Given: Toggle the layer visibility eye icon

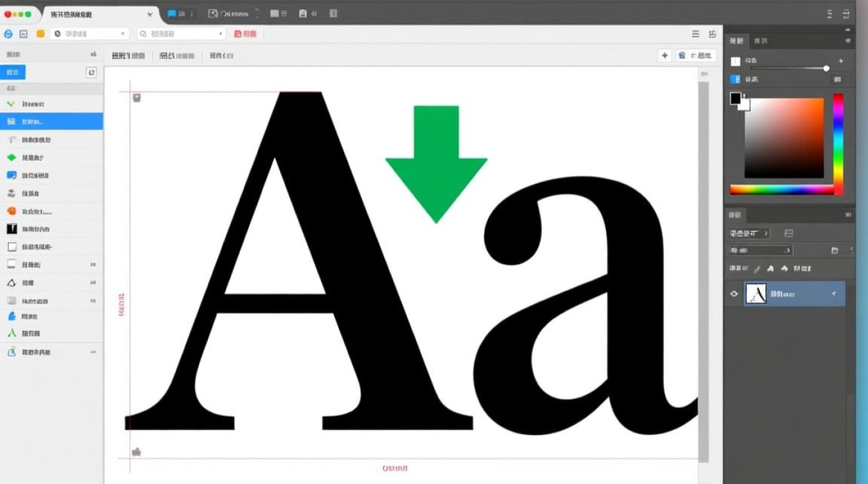Looking at the screenshot, I should (x=734, y=294).
